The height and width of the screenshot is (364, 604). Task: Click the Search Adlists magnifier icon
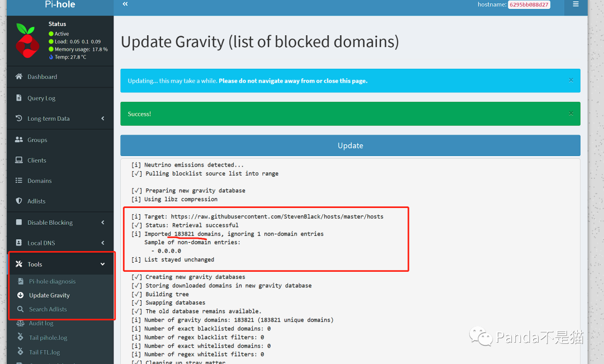pos(21,309)
